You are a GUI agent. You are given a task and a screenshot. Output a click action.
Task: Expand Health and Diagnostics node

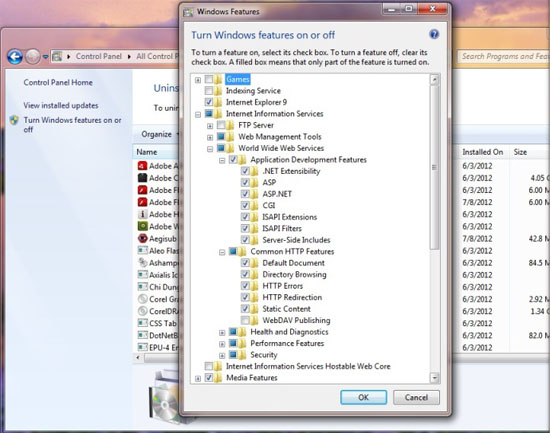tap(222, 333)
